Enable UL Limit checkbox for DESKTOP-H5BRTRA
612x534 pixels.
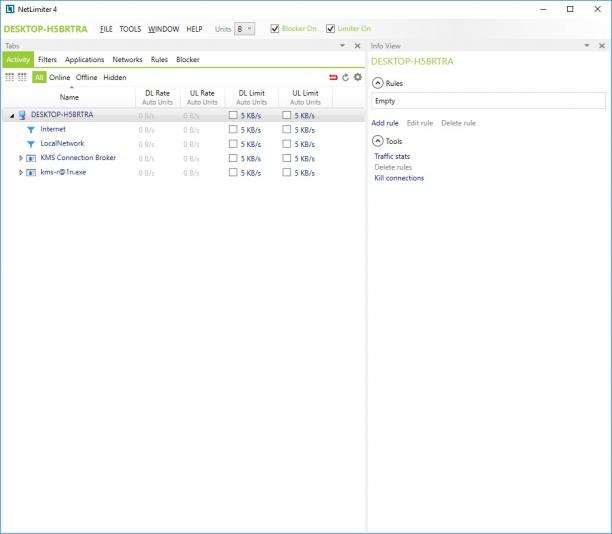click(x=286, y=115)
